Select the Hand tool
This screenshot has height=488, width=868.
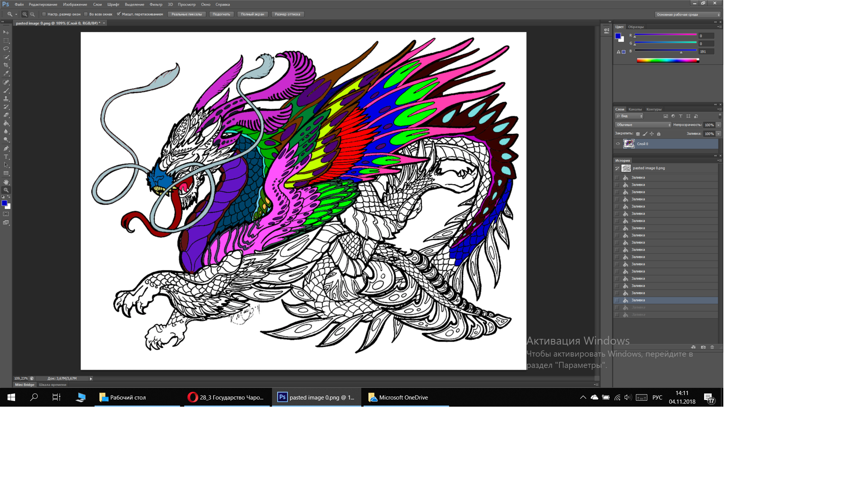(6, 182)
